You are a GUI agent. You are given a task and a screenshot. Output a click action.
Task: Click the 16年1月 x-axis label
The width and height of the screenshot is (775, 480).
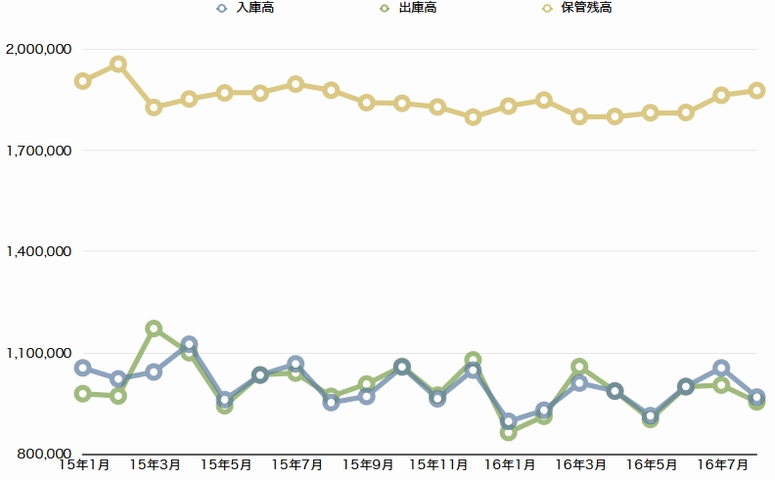509,464
